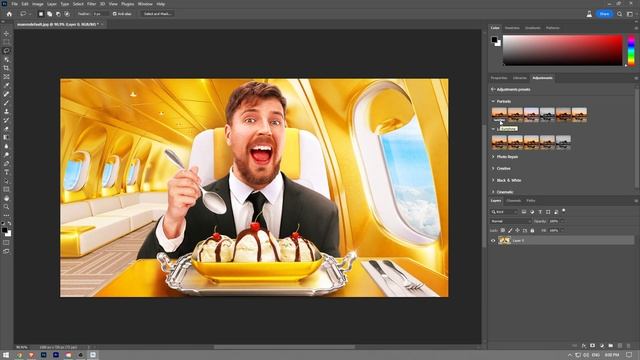Open the Lasso tool preset picker

pyautogui.click(x=25, y=14)
